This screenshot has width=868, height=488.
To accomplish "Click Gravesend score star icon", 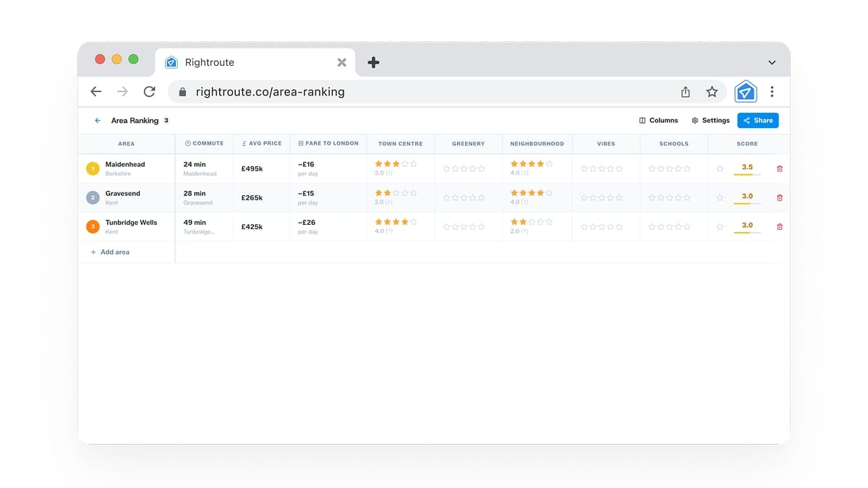I will 720,197.
